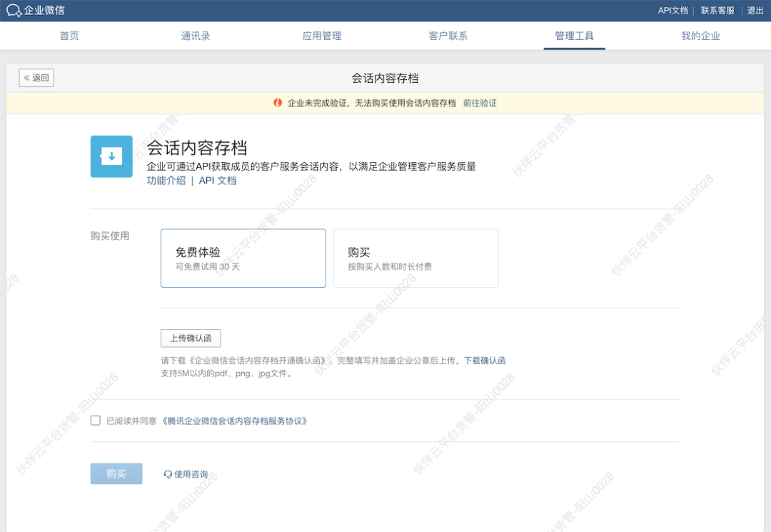Viewport: 771px width, 532px height.
Task: Open the 功能介绍 link
Action: coord(166,181)
